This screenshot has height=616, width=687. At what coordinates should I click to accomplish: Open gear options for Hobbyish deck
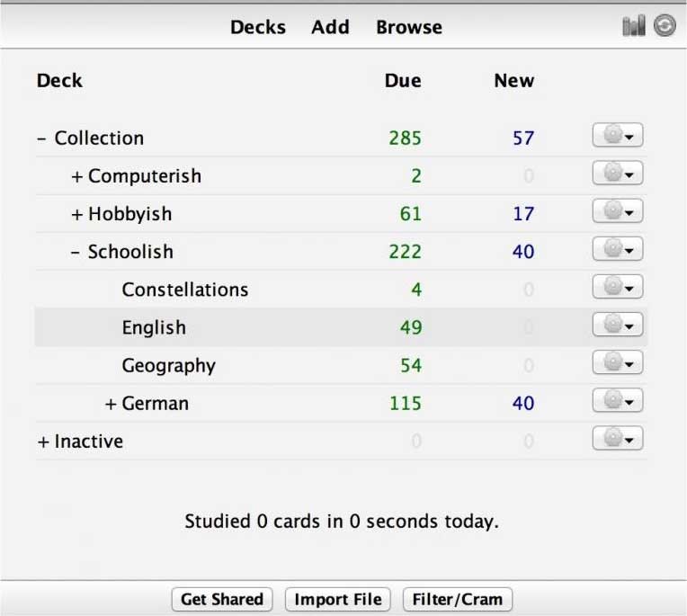pyautogui.click(x=618, y=212)
